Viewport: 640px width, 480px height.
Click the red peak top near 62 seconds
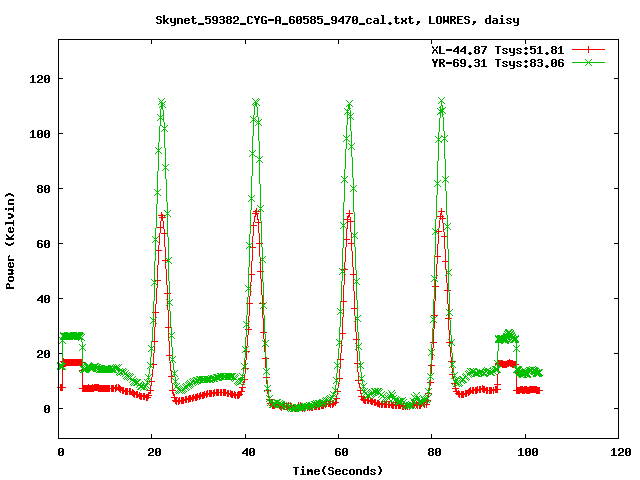point(349,214)
